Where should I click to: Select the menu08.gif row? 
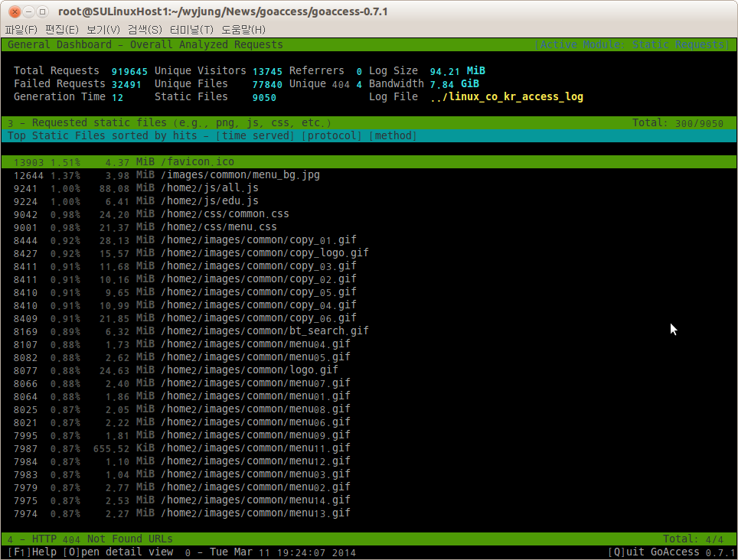tap(369, 409)
